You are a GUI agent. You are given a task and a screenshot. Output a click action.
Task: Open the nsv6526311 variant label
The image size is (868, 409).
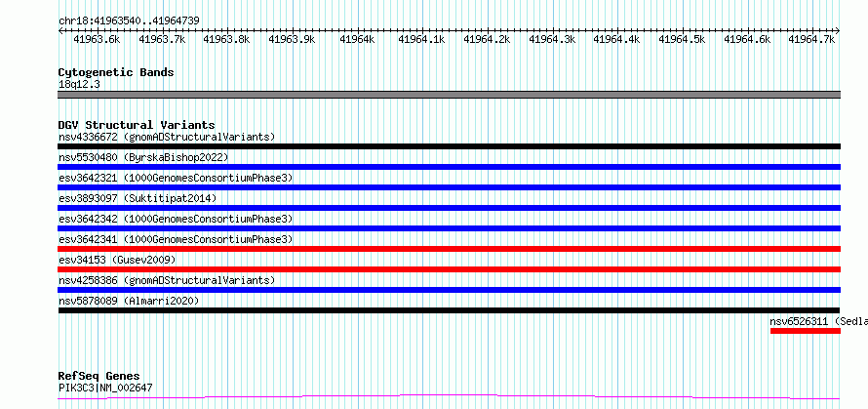point(818,321)
